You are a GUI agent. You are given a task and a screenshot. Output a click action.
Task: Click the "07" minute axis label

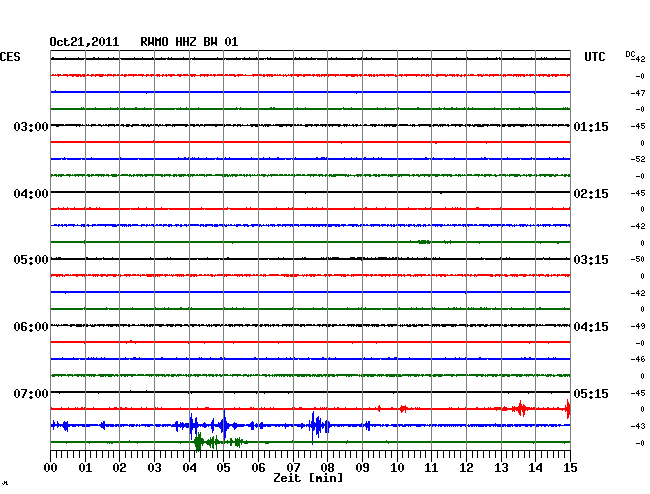(x=293, y=468)
